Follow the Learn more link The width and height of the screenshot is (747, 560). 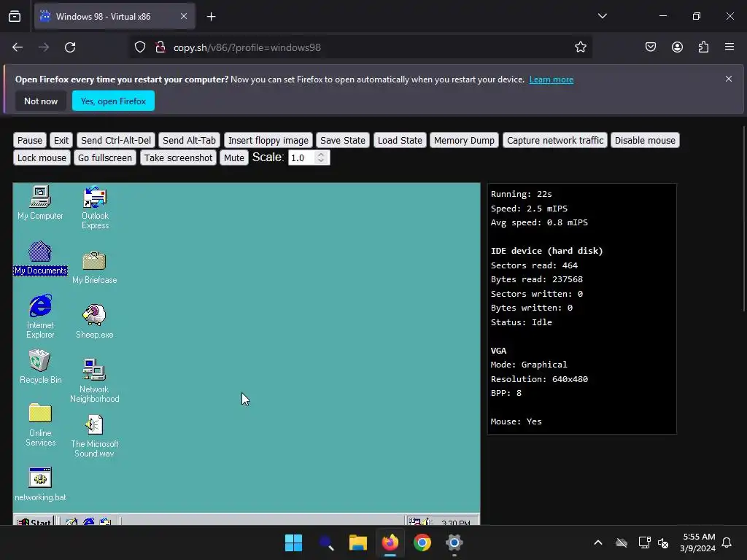551,79
